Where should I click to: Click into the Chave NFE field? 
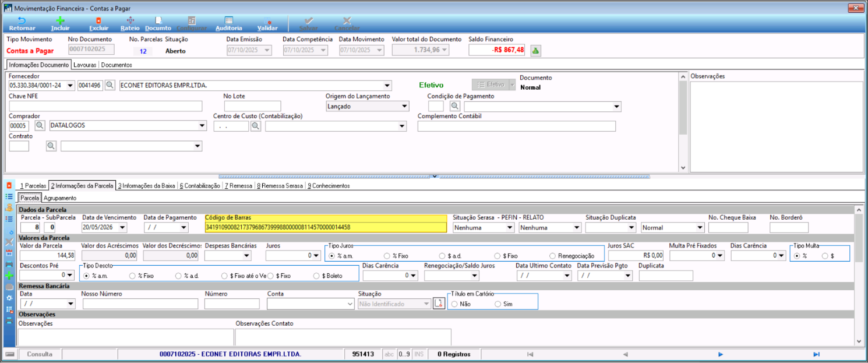coord(105,106)
